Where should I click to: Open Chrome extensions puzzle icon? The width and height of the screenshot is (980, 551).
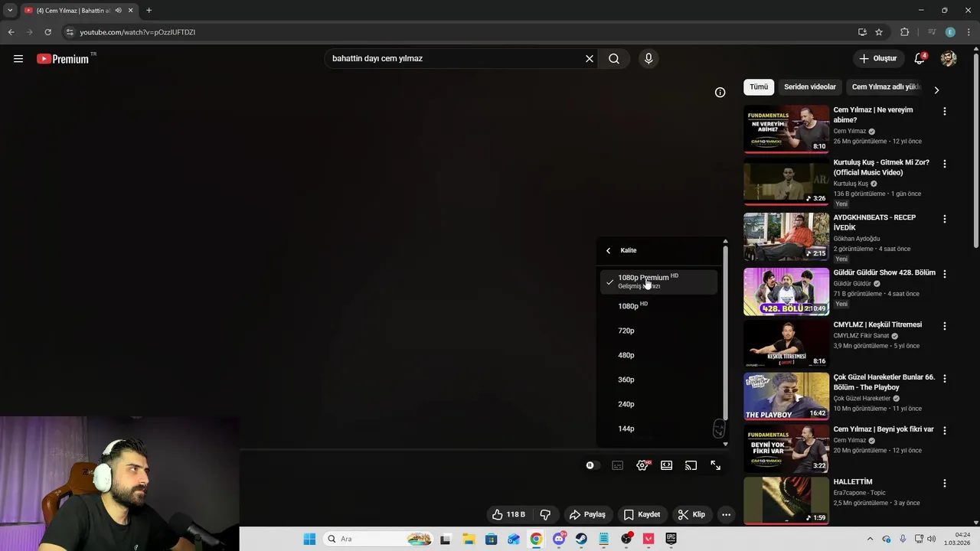pos(905,32)
